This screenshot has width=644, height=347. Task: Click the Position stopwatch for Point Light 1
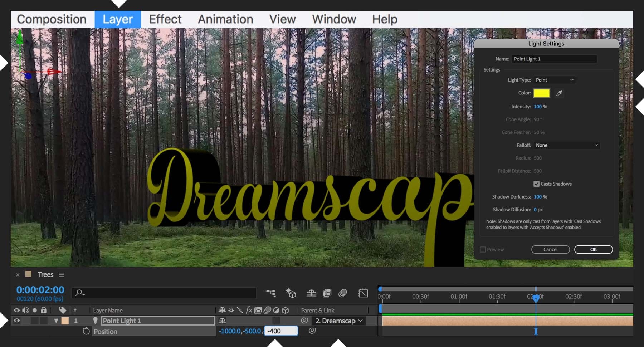point(86,331)
